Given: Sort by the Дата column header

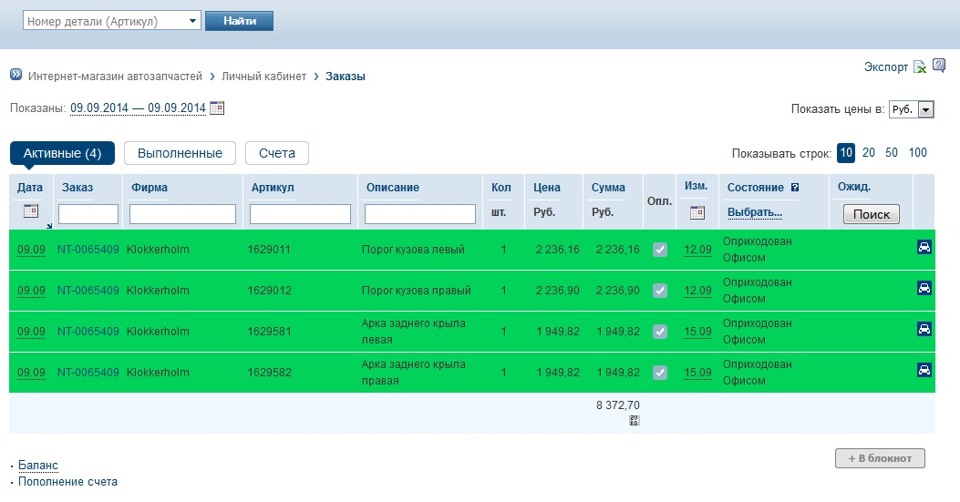Looking at the screenshot, I should coord(30,187).
